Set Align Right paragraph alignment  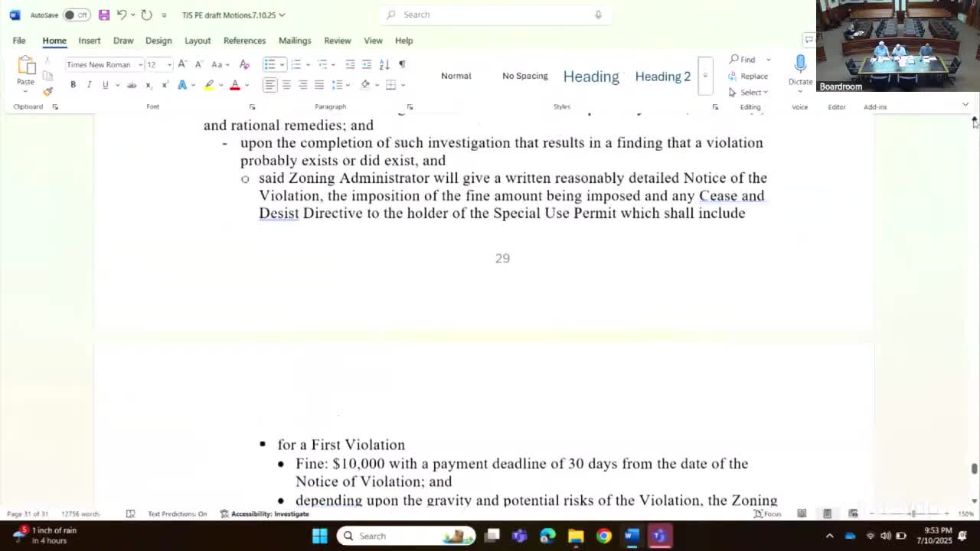302,85
